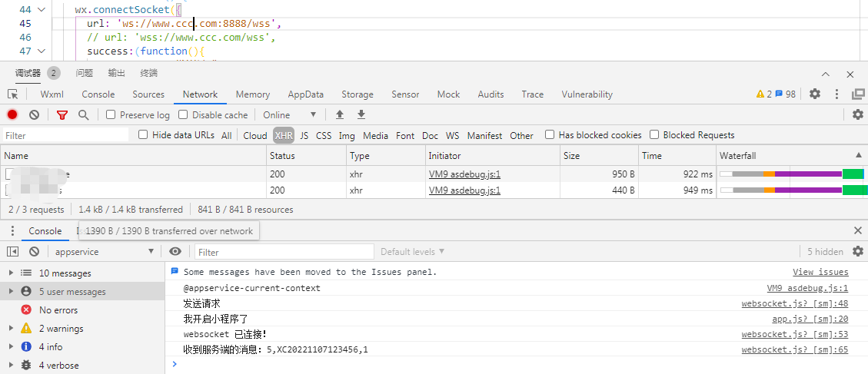Click waterfall bar of 922 ms request
The height and width of the screenshot is (374, 868).
coord(792,174)
